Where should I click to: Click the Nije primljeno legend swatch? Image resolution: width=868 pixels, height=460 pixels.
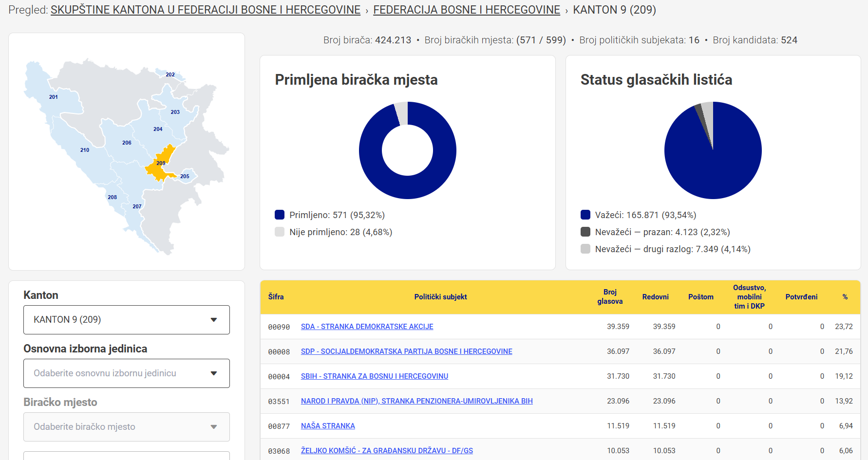coord(280,232)
